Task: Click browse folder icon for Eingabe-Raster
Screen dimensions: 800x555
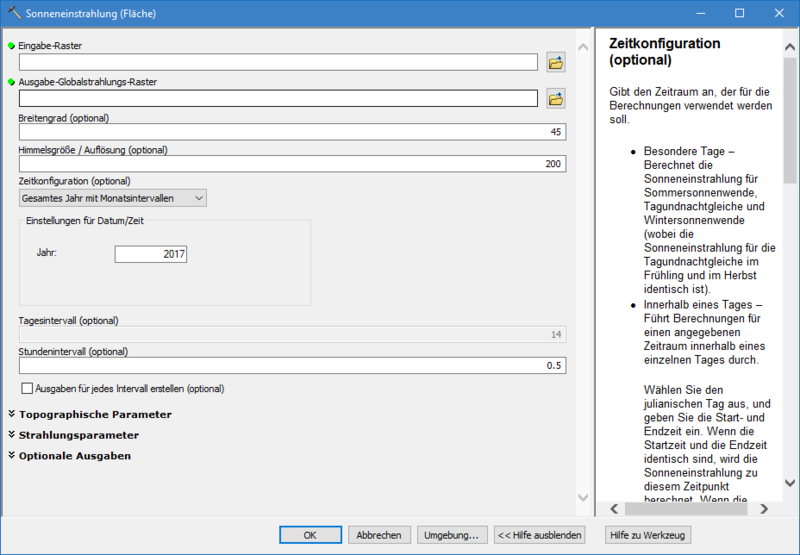Action: pos(556,63)
